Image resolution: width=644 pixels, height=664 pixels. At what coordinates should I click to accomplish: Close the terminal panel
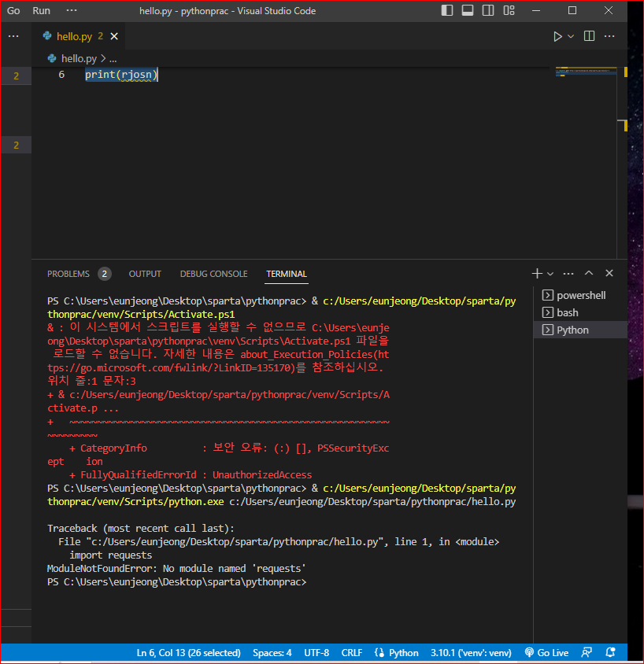point(609,273)
